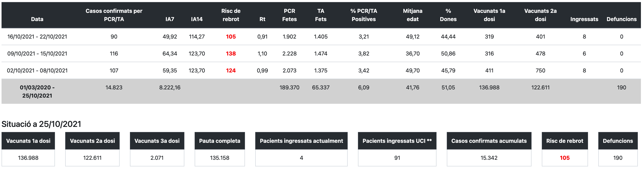Select the Risc de rebrot column header
Screen dimensions: 644x169
coord(231,15)
